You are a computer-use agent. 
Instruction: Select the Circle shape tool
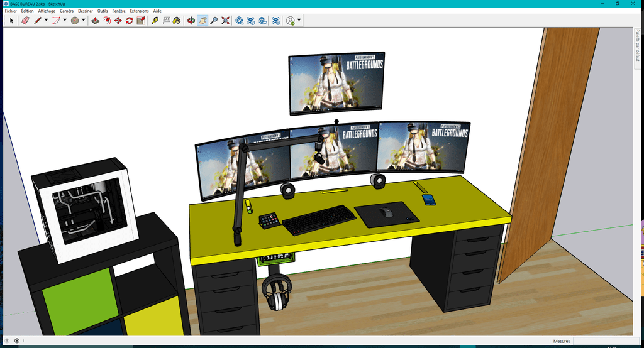pos(75,20)
